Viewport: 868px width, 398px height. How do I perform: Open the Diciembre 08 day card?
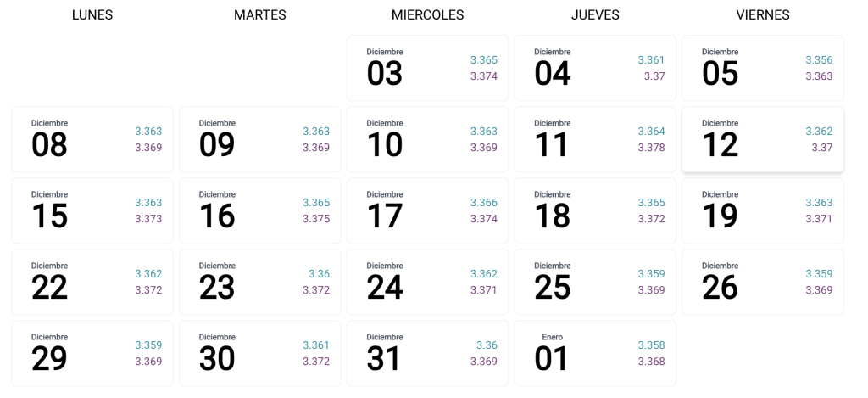(x=92, y=139)
